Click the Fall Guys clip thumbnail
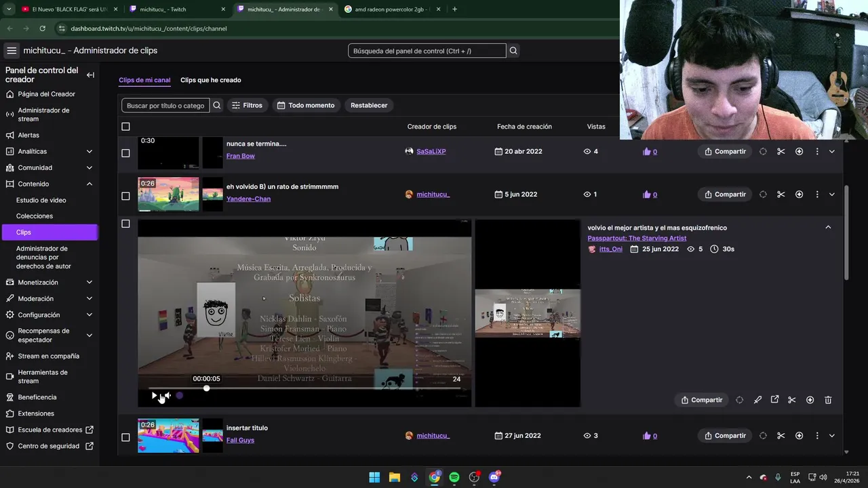 168,435
